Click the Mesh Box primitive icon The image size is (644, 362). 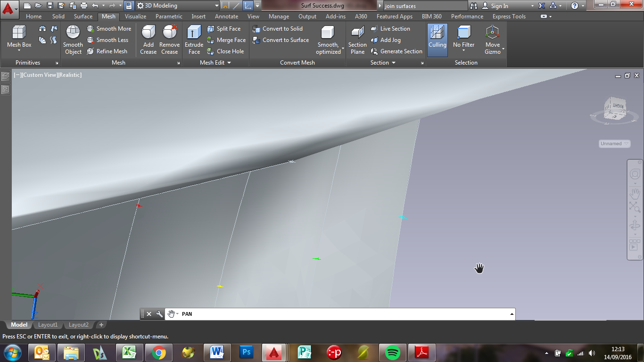pyautogui.click(x=19, y=33)
